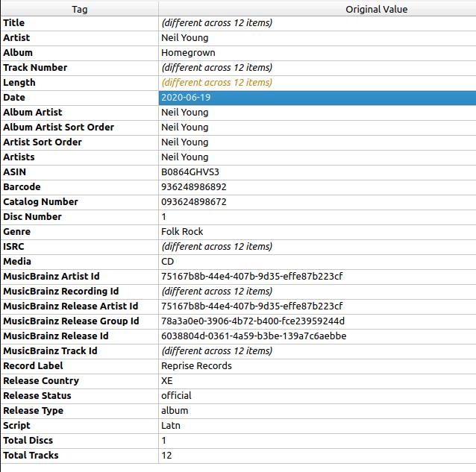
Task: Click the Album value Homegrown
Action: [x=188, y=53]
